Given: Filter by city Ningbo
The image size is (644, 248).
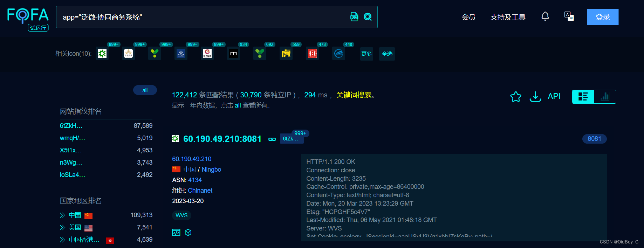Looking at the screenshot, I should [211, 170].
